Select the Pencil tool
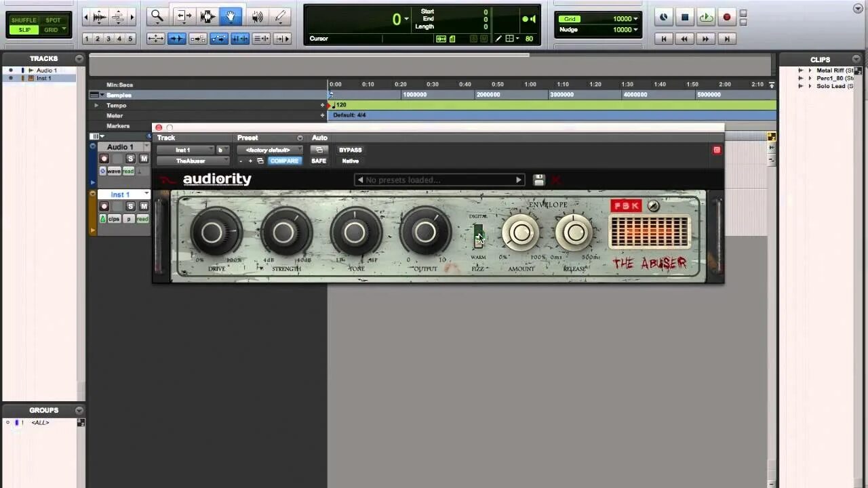The height and width of the screenshot is (488, 868). pos(280,16)
